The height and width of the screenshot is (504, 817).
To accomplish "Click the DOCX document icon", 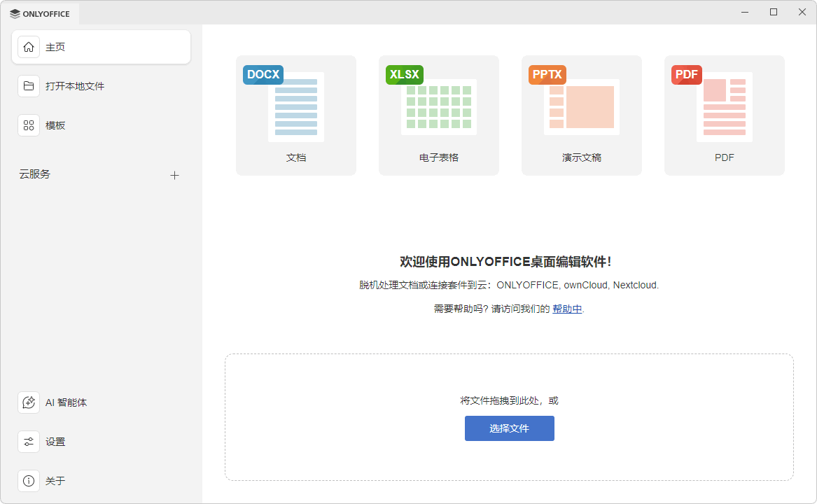I will pos(284,104).
